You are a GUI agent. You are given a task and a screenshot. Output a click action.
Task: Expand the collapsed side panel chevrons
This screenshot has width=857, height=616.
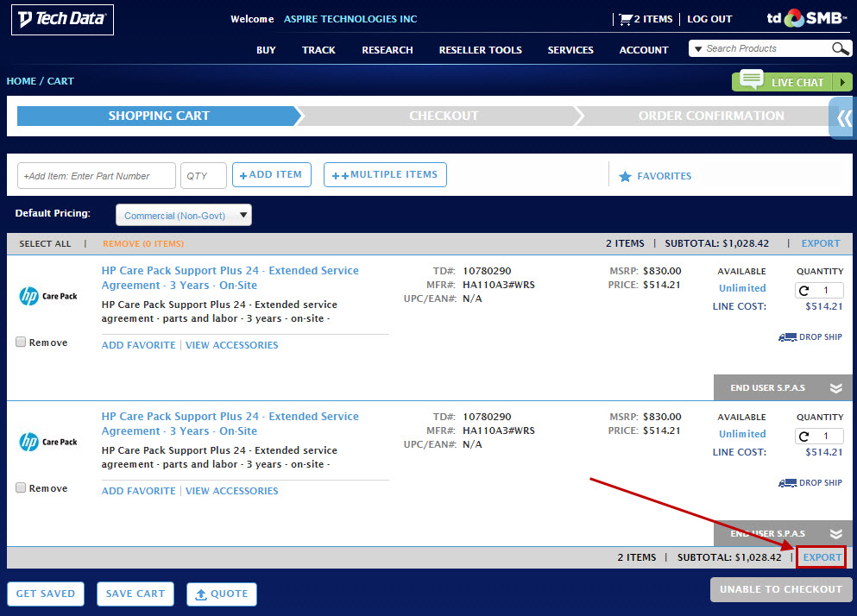pyautogui.click(x=844, y=118)
